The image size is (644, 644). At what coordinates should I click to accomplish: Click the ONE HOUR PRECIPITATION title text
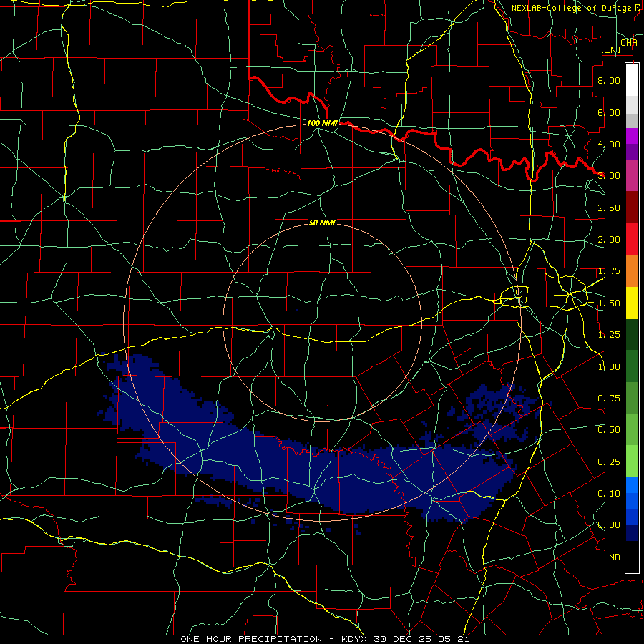coord(251,639)
